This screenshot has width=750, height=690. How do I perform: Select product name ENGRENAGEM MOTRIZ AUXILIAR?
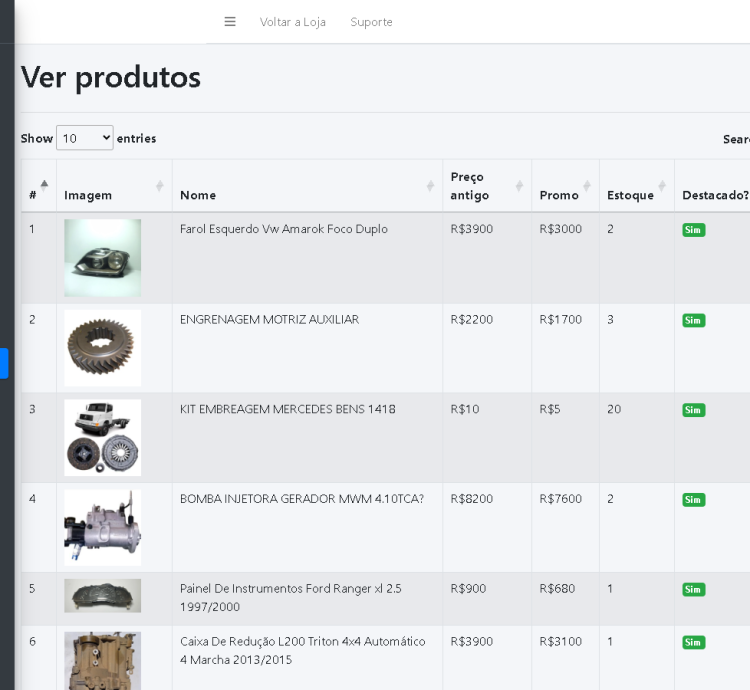(269, 319)
